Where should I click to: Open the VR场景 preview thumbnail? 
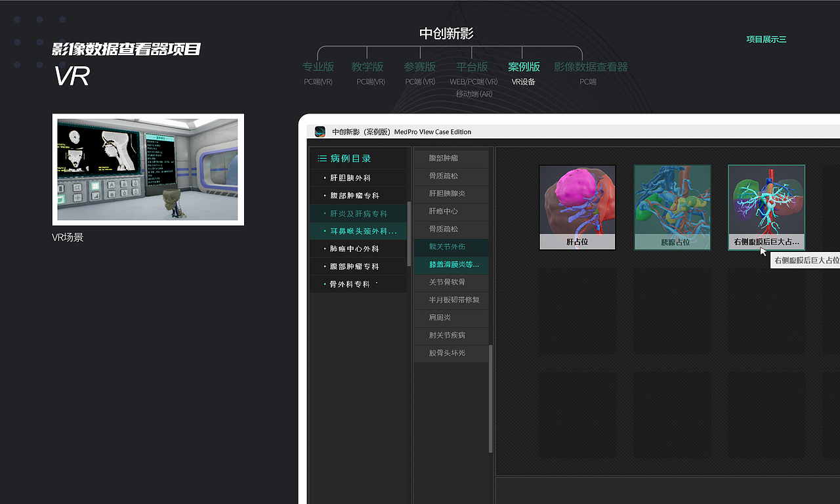(x=148, y=169)
